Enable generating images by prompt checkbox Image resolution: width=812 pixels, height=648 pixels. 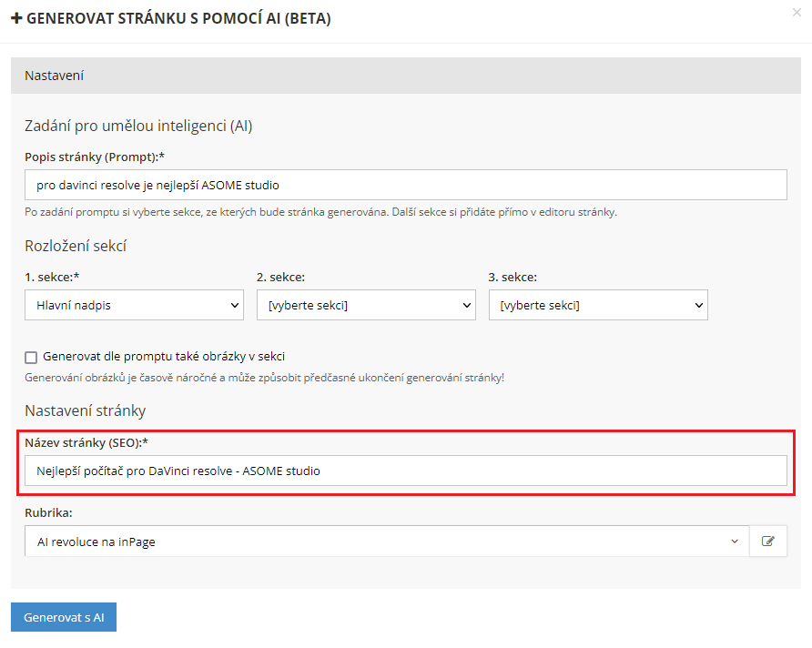[x=31, y=358]
